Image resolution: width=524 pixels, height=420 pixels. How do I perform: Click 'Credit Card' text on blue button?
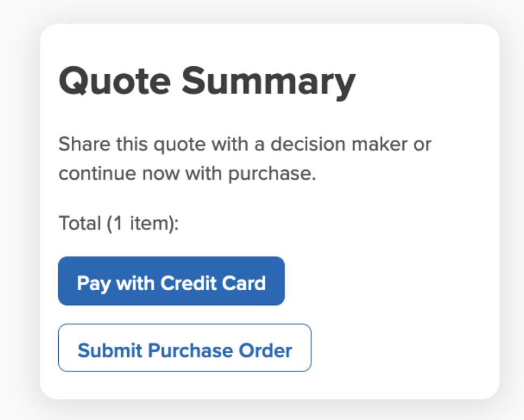tap(213, 283)
